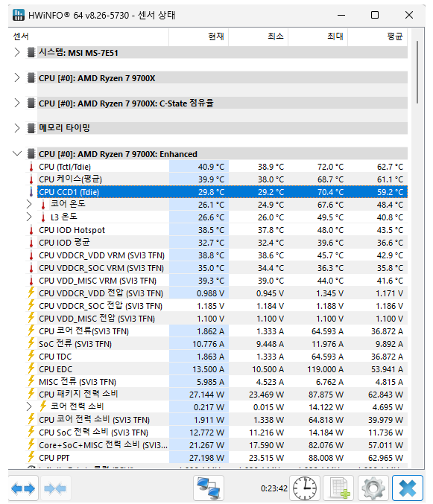Image resolution: width=433 pixels, height=504 pixels.
Task: Select CPU VDDCR_SOC VRM (SVI3 TFN) row
Action: pos(216,268)
